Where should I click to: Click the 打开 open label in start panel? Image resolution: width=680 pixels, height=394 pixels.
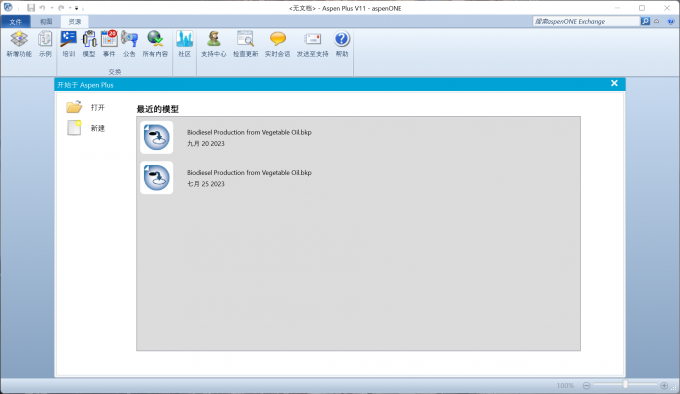pyautogui.click(x=98, y=107)
